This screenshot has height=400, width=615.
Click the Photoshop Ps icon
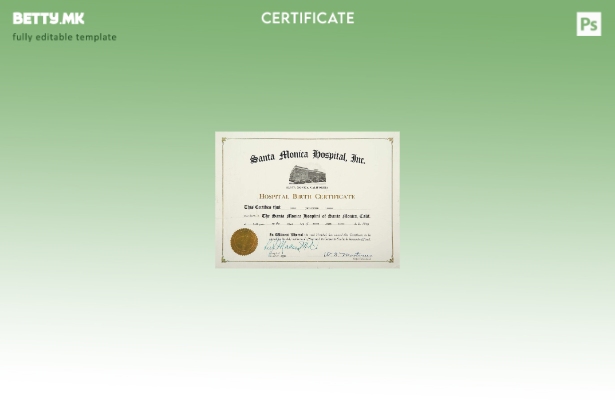[589, 24]
